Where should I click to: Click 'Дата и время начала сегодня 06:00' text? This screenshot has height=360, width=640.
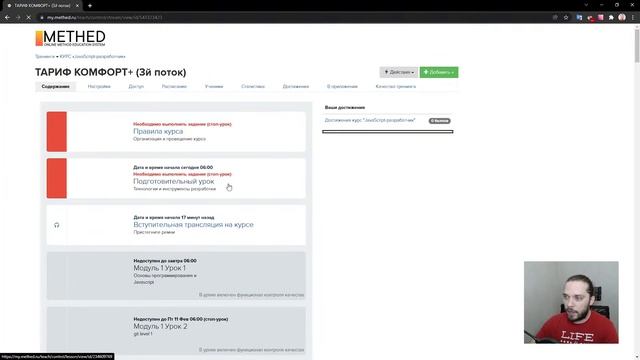tap(173, 167)
